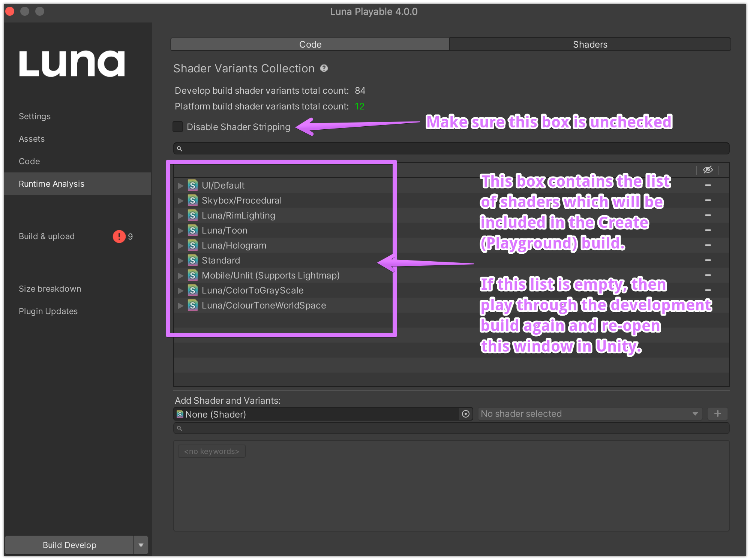Open the Build Develop dropdown arrow

coord(141,545)
